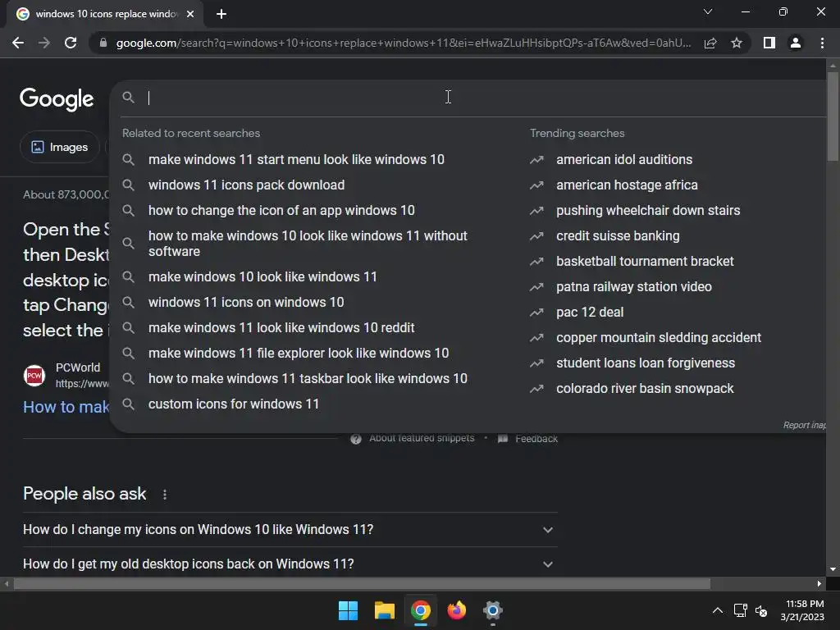Screen dimensions: 840x630
Task: Open trending 'copper mountain sledding accident'
Action: (x=659, y=337)
